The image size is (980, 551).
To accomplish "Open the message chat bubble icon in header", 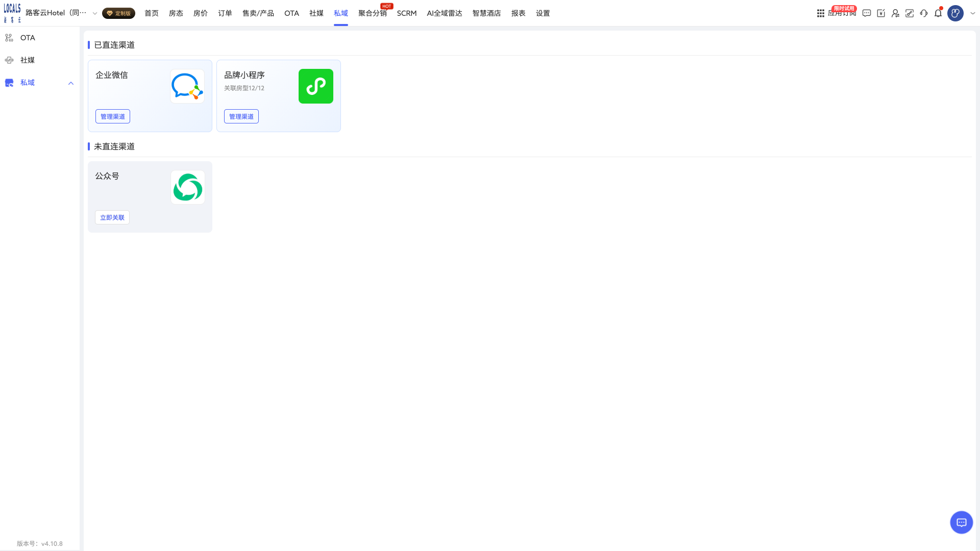I will click(x=867, y=13).
